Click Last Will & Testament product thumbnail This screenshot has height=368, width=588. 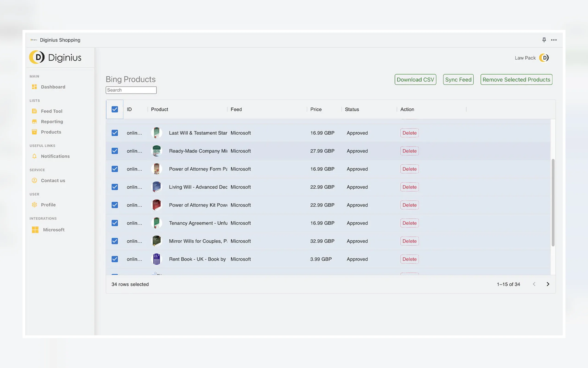click(x=156, y=133)
